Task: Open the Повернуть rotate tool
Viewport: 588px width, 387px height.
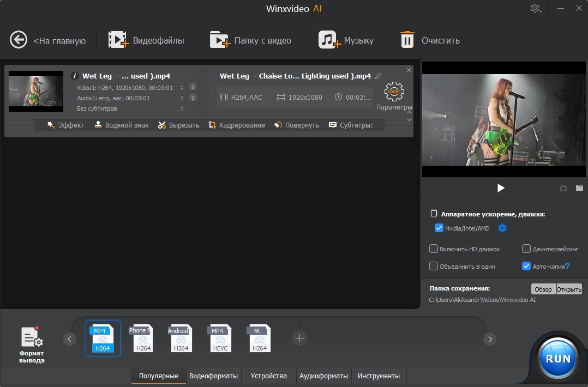Action: [296, 125]
